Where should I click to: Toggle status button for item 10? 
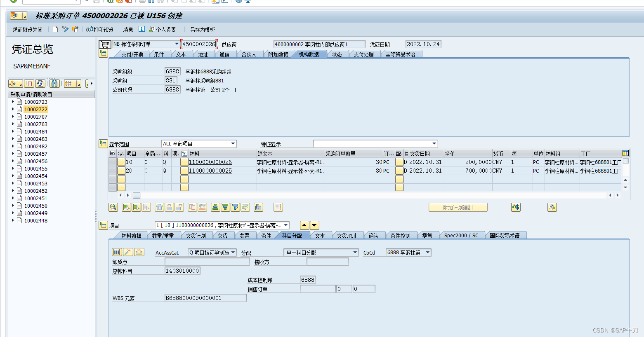pyautogui.click(x=121, y=162)
